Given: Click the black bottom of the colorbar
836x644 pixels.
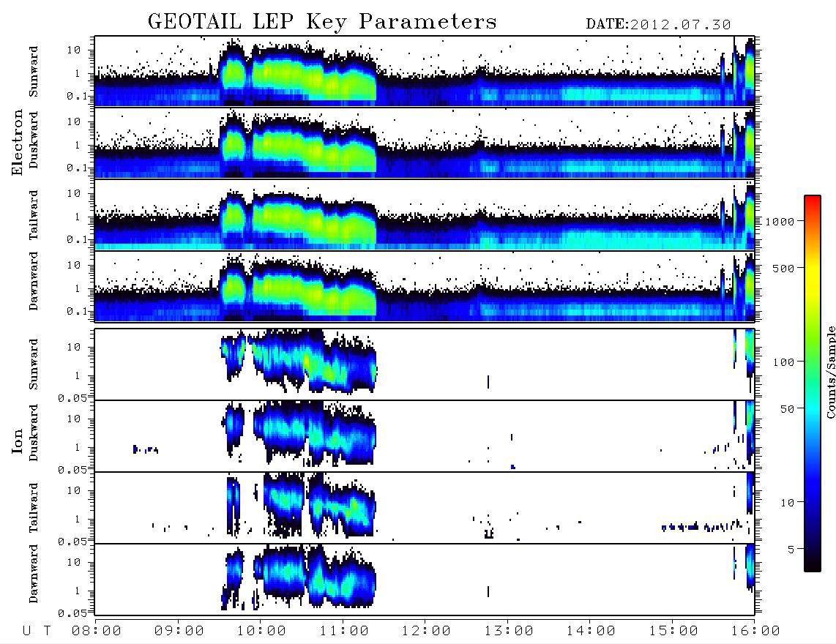Looking at the screenshot, I should pyautogui.click(x=813, y=563).
